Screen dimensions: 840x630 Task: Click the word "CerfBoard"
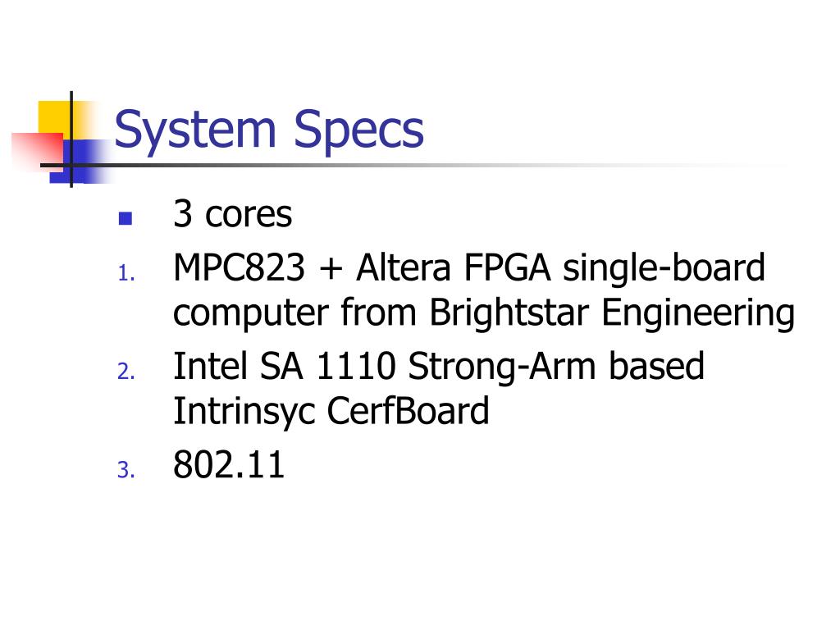pyautogui.click(x=408, y=411)
